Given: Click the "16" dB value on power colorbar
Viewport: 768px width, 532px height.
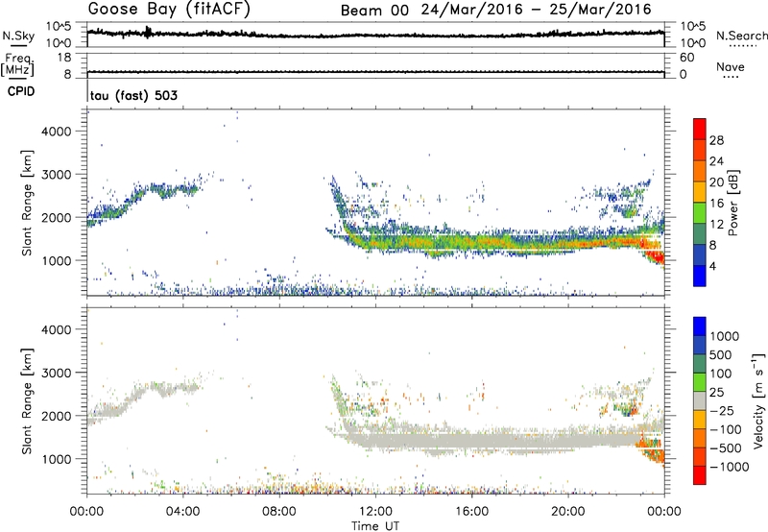Looking at the screenshot, I should pyautogui.click(x=716, y=204).
